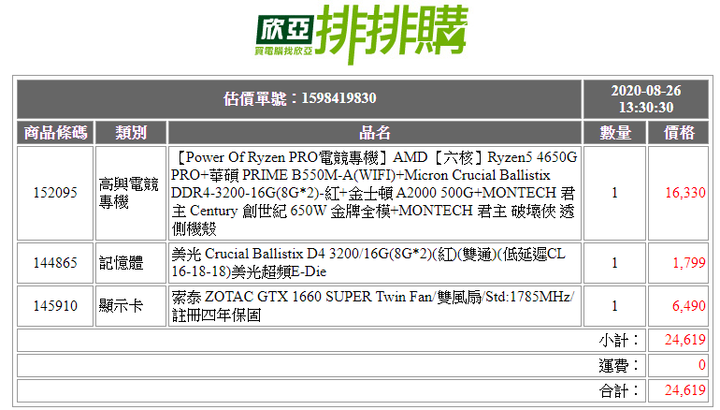Select price 1,799
The image size is (720, 410).
point(689,263)
